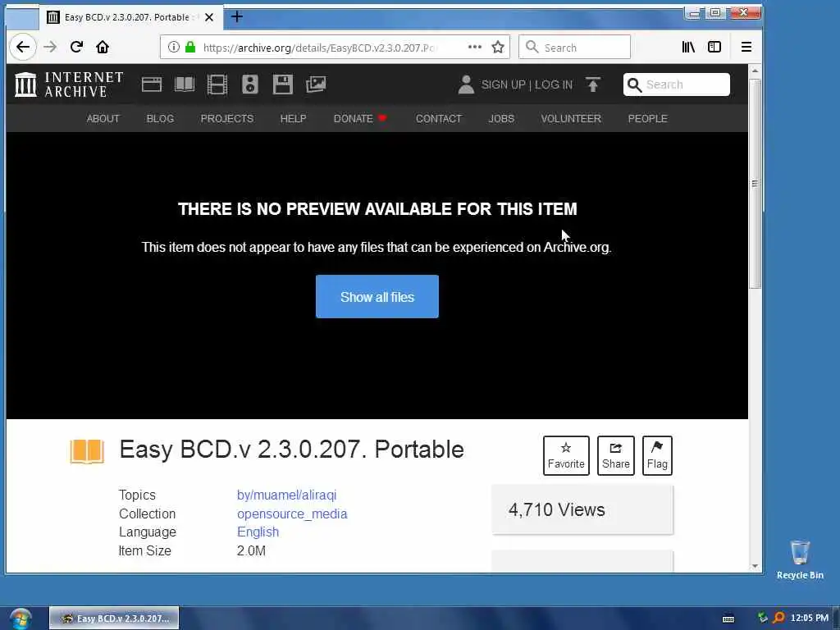Viewport: 840px width, 630px height.
Task: Click LOG IN link
Action: tap(554, 84)
